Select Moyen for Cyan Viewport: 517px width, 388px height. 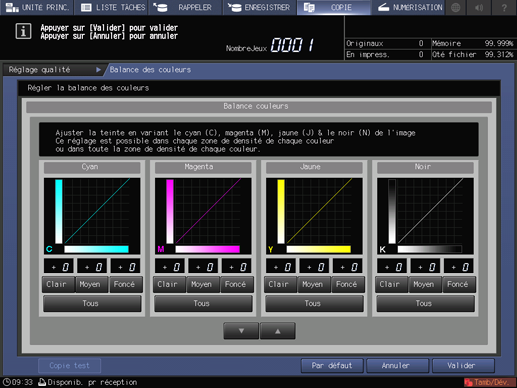(92, 284)
